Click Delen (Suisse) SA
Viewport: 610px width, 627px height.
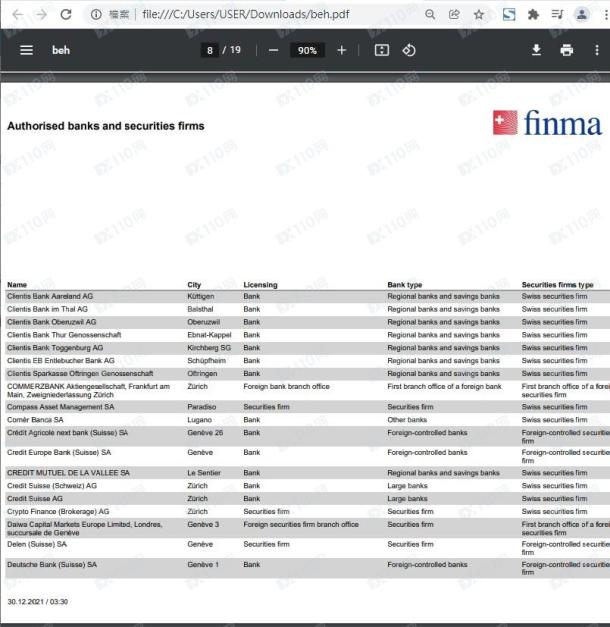point(37,544)
